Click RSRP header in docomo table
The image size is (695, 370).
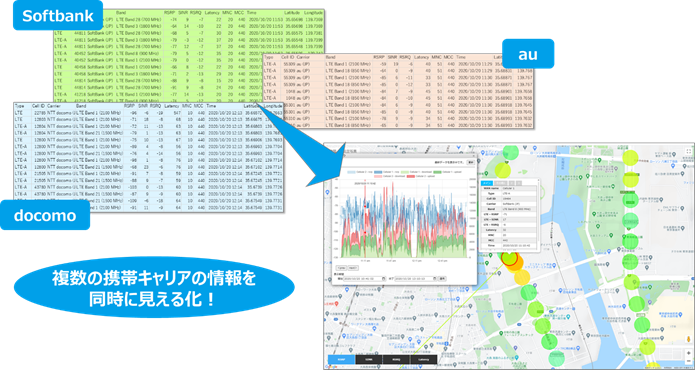coord(129,106)
